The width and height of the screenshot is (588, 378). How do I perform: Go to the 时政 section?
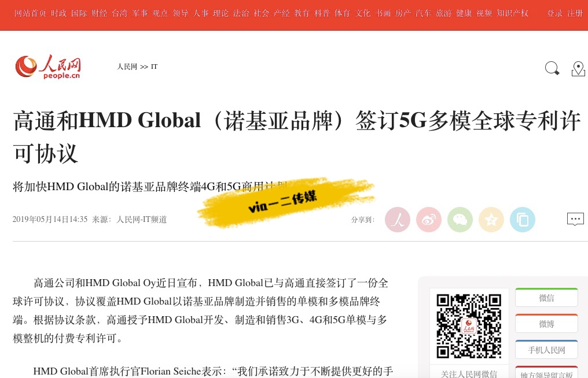[x=58, y=13]
